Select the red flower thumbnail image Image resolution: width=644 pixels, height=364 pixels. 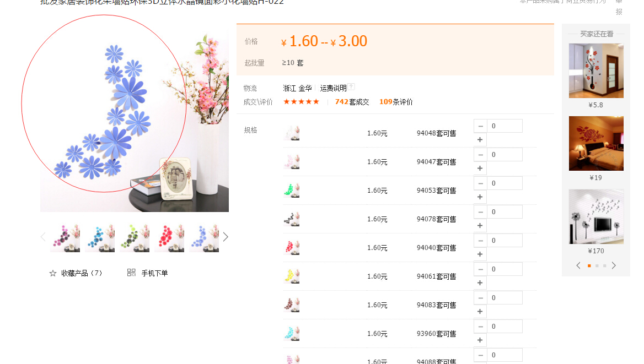(170, 238)
